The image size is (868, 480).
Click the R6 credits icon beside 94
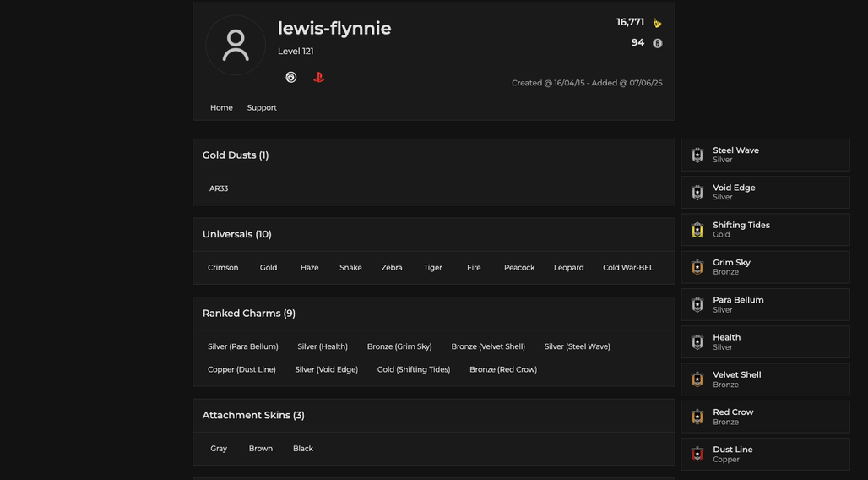(657, 43)
